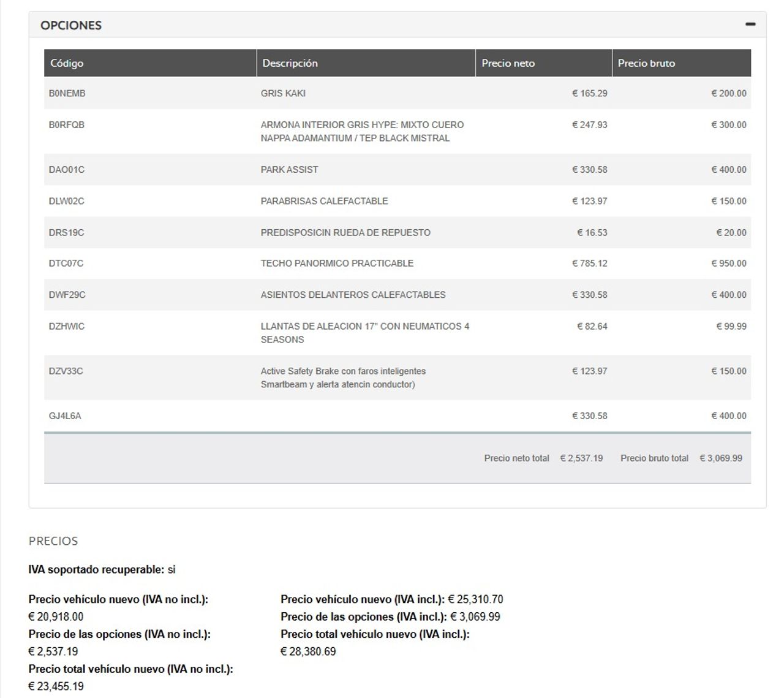The height and width of the screenshot is (698, 784).
Task: Click the Precio bruto total value
Action: [x=721, y=458]
